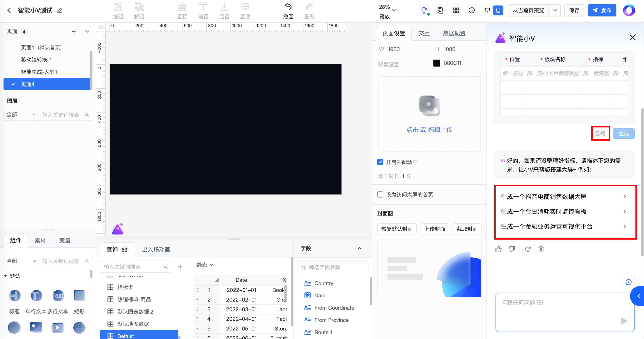Click the background color swatch 080C11

point(437,63)
